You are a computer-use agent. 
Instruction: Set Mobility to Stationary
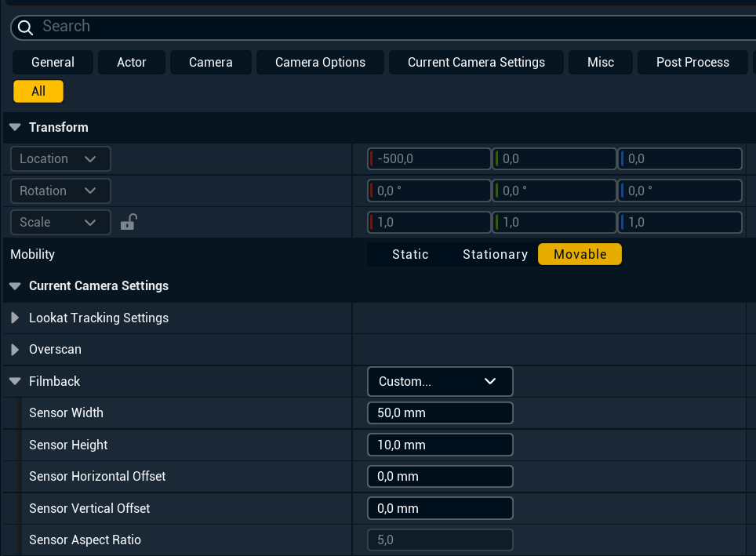coord(495,254)
